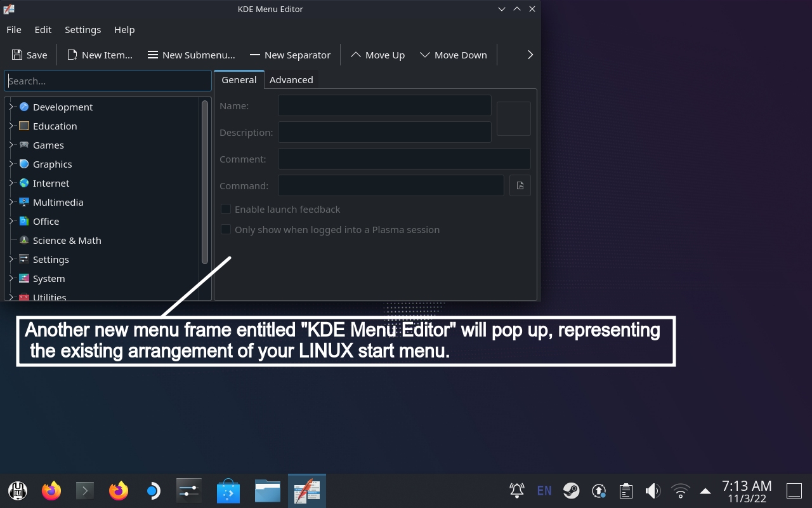This screenshot has width=812, height=508.
Task: Expand the Office category
Action: [x=11, y=221]
